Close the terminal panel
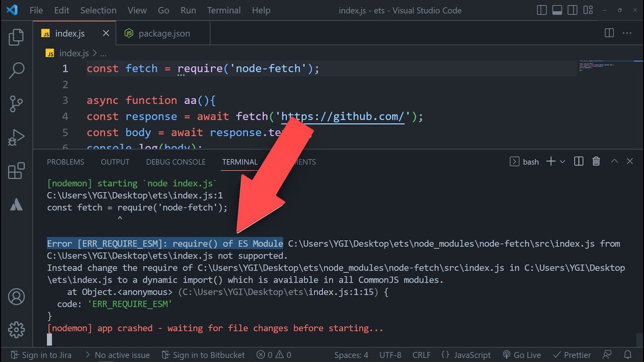 point(629,161)
